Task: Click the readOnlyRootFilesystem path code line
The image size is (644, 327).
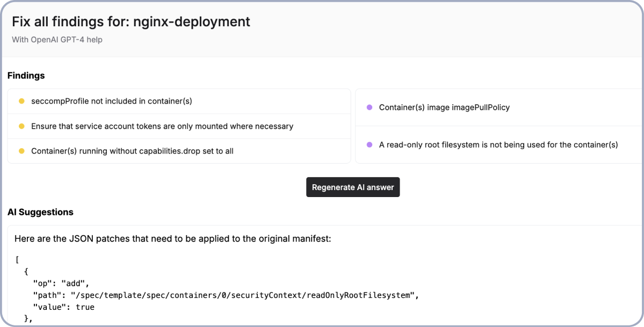Action: pyautogui.click(x=226, y=295)
